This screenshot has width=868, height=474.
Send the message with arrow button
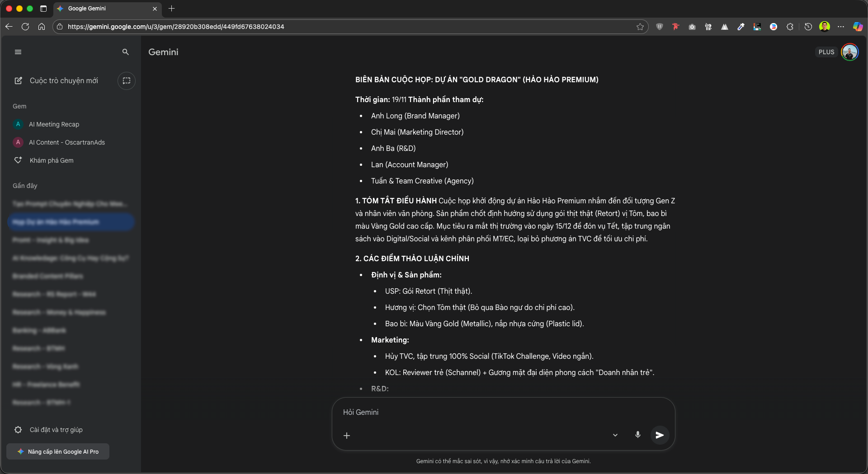click(x=660, y=435)
